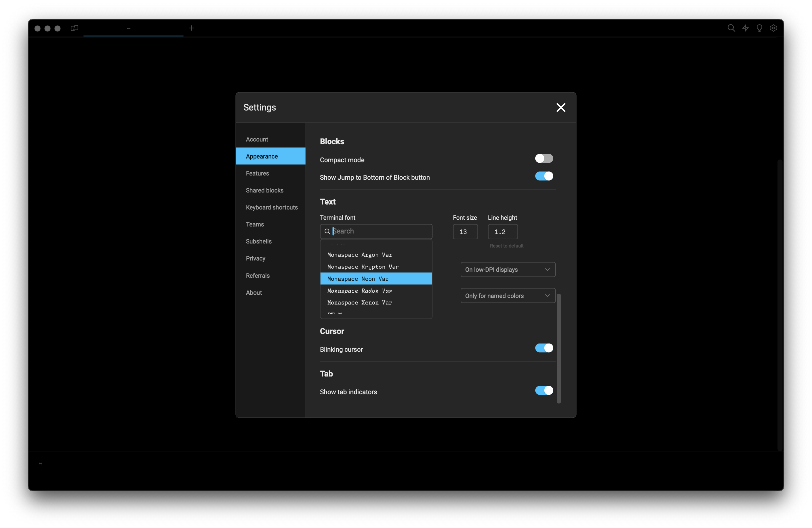Open the Referrals settings section
Image resolution: width=812 pixels, height=528 pixels.
pyautogui.click(x=270, y=275)
